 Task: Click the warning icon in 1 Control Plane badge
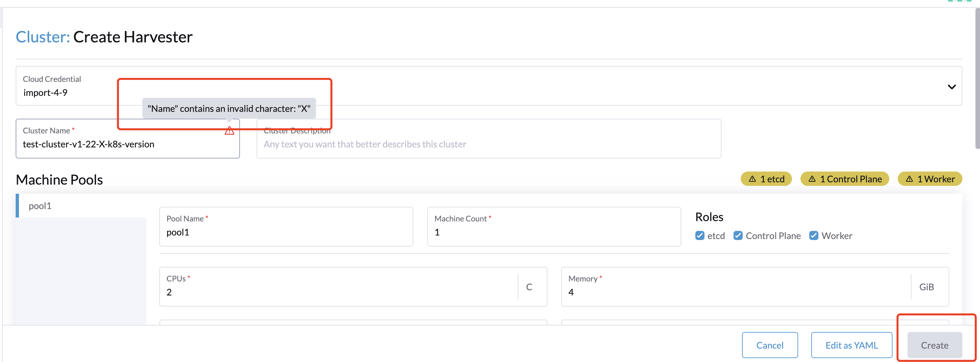point(812,179)
